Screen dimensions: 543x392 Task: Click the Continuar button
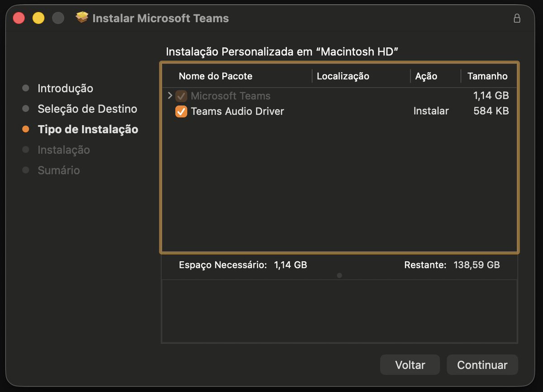tap(482, 365)
